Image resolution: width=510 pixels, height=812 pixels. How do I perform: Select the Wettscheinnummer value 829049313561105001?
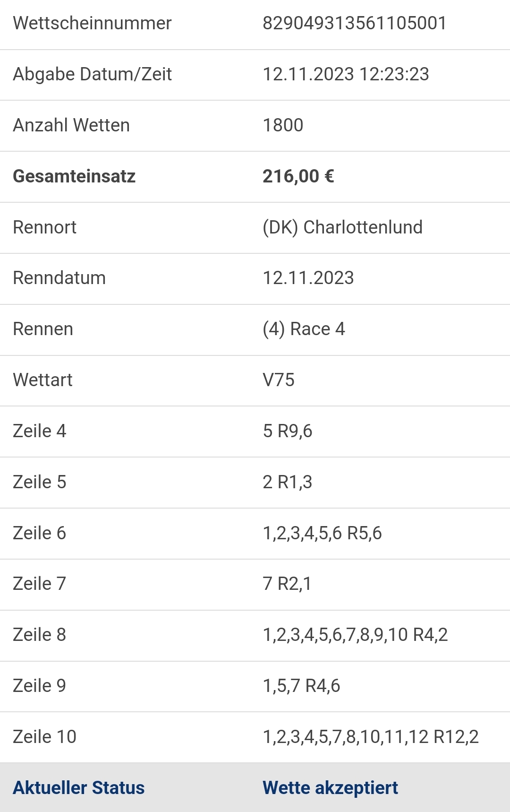tap(354, 23)
